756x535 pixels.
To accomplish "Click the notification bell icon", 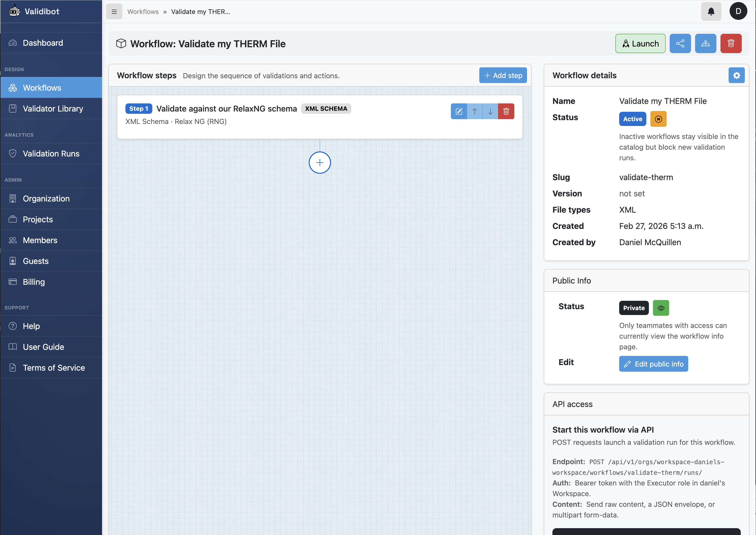I will coord(711,11).
